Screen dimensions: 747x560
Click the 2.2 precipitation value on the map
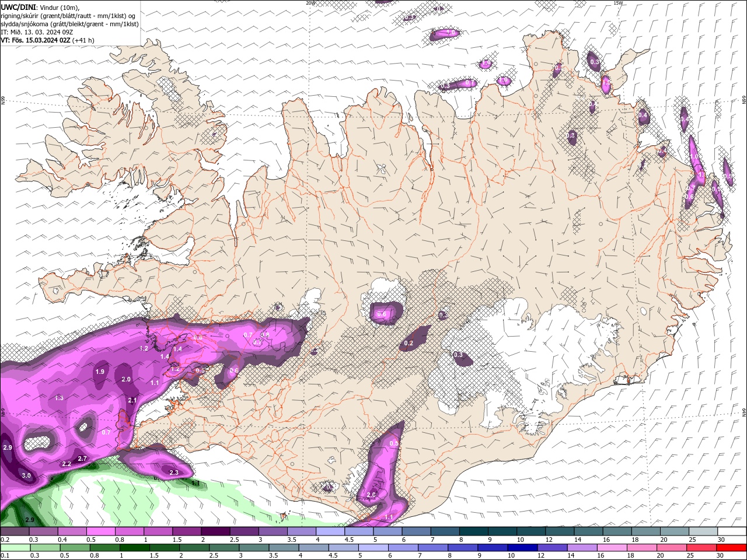click(67, 464)
